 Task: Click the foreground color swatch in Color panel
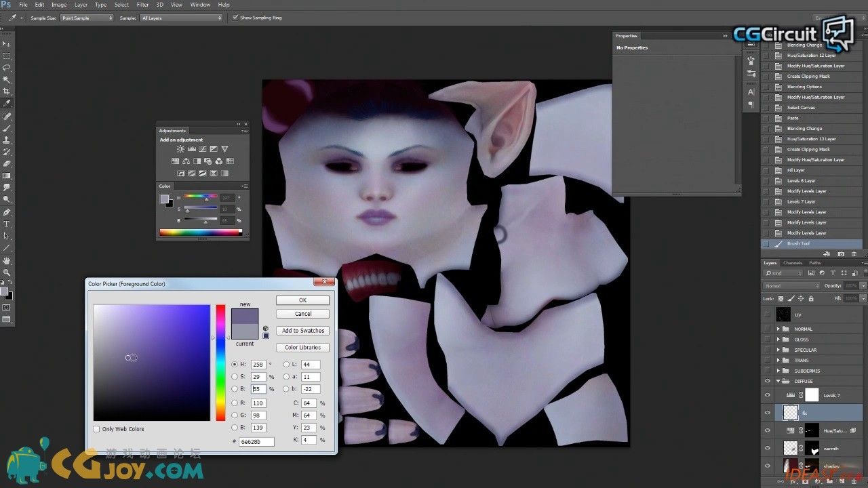[x=163, y=199]
